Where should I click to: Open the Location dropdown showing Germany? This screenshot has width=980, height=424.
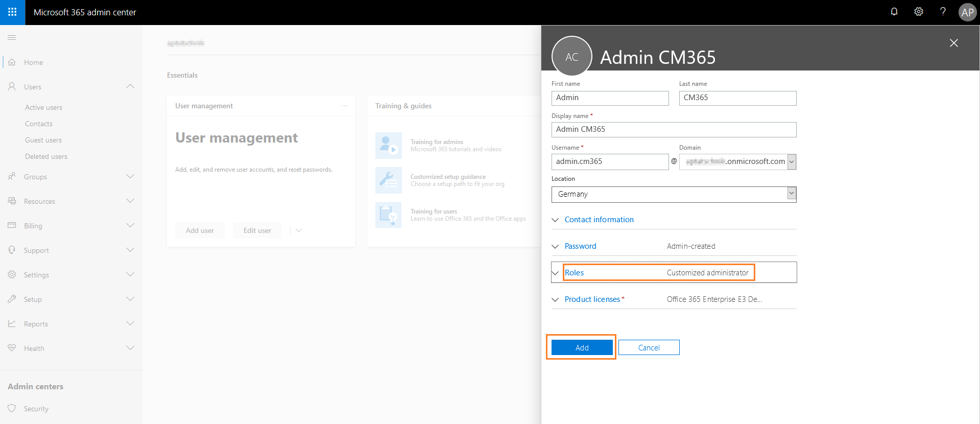[674, 194]
